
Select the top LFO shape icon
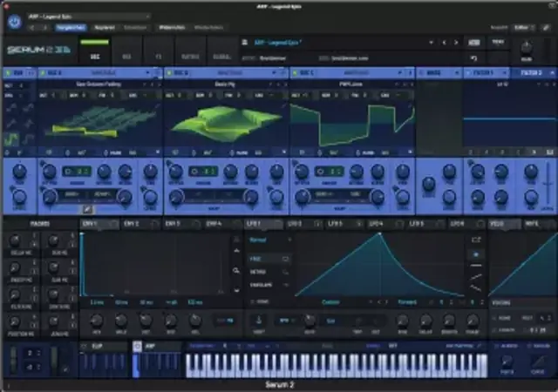coord(476,238)
